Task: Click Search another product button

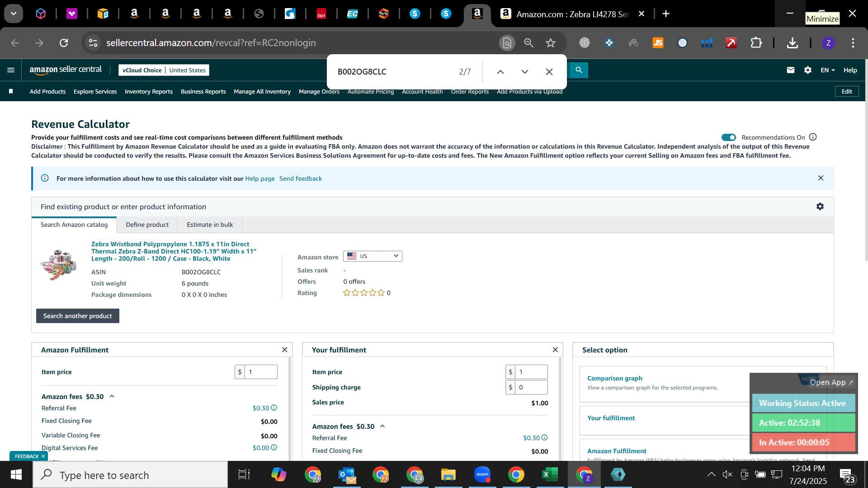Action: tap(78, 316)
